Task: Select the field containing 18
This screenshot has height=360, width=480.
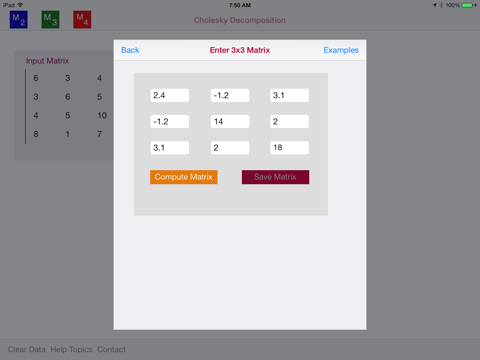Action: pos(289,148)
